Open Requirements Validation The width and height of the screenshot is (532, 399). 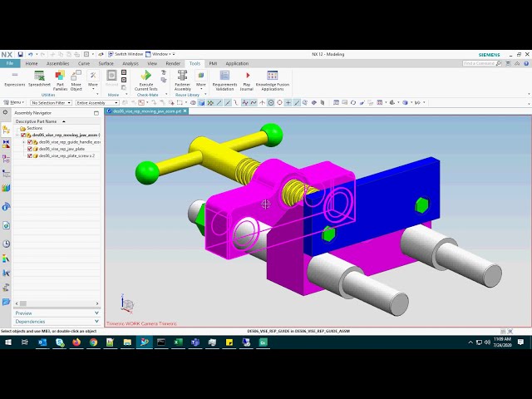pyautogui.click(x=224, y=81)
